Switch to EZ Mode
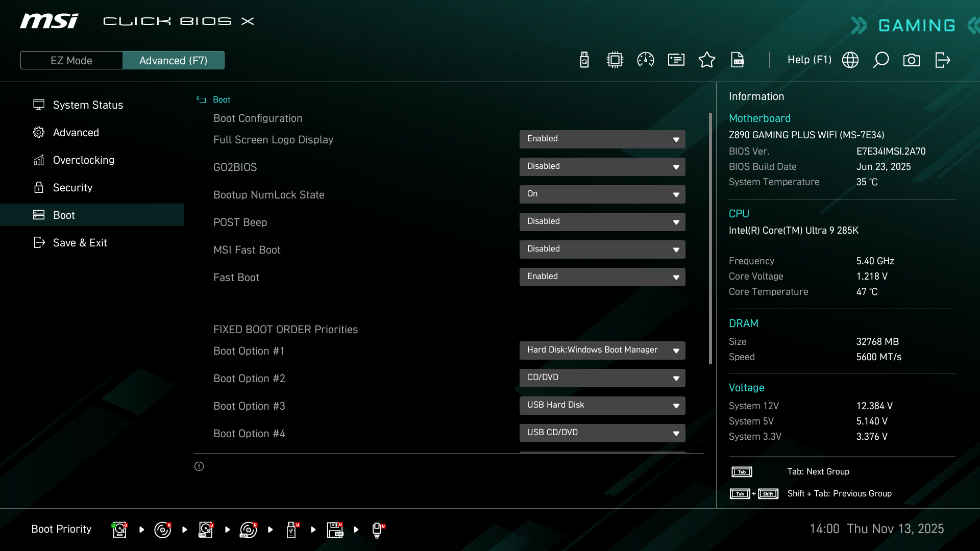The width and height of the screenshot is (980, 551). pyautogui.click(x=71, y=60)
